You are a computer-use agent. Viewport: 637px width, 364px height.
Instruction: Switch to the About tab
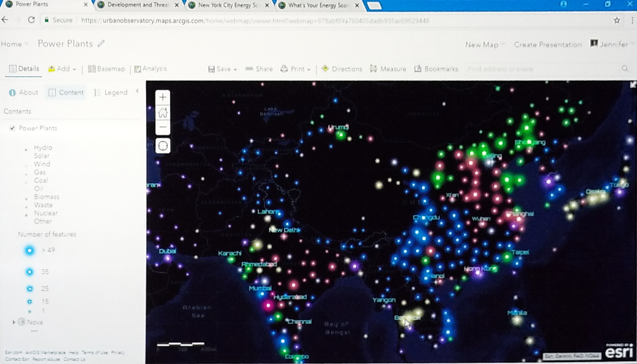[x=24, y=93]
